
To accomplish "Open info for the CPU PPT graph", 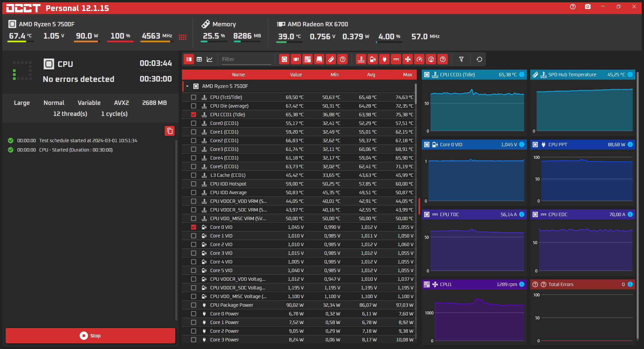I will coord(630,145).
